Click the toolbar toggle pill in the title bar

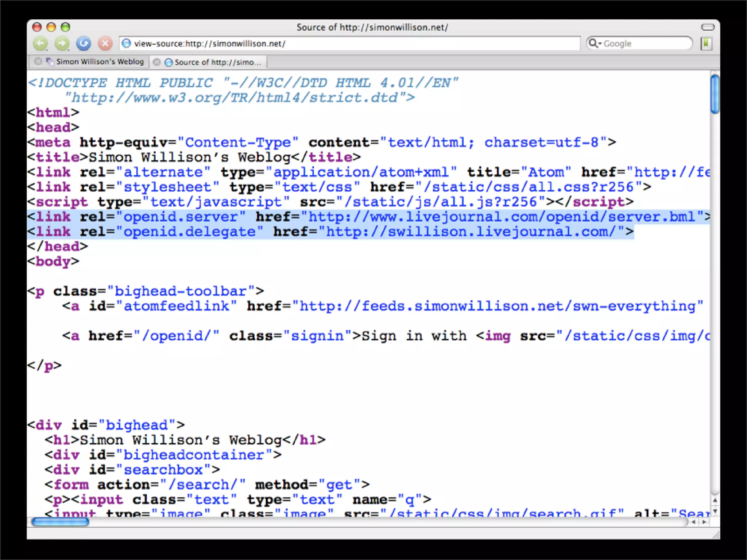pos(708,27)
